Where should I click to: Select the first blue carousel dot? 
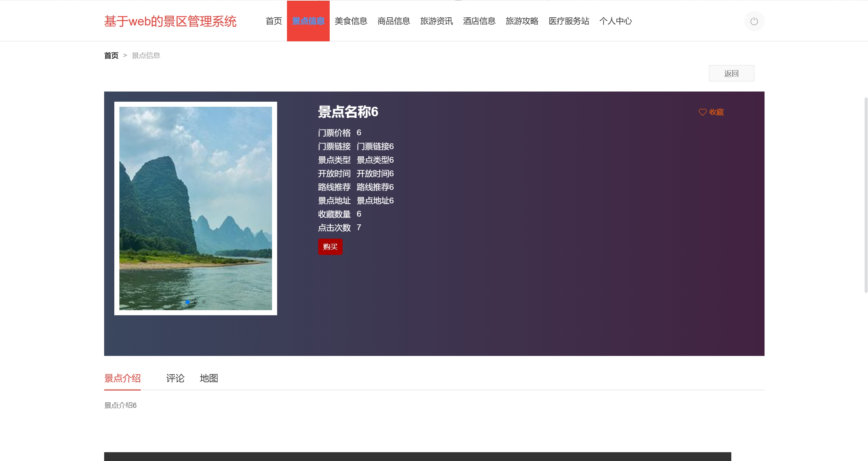(x=188, y=302)
